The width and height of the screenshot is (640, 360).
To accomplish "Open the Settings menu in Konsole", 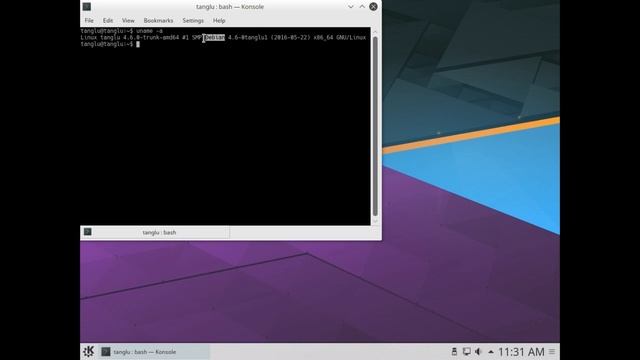I will (193, 20).
